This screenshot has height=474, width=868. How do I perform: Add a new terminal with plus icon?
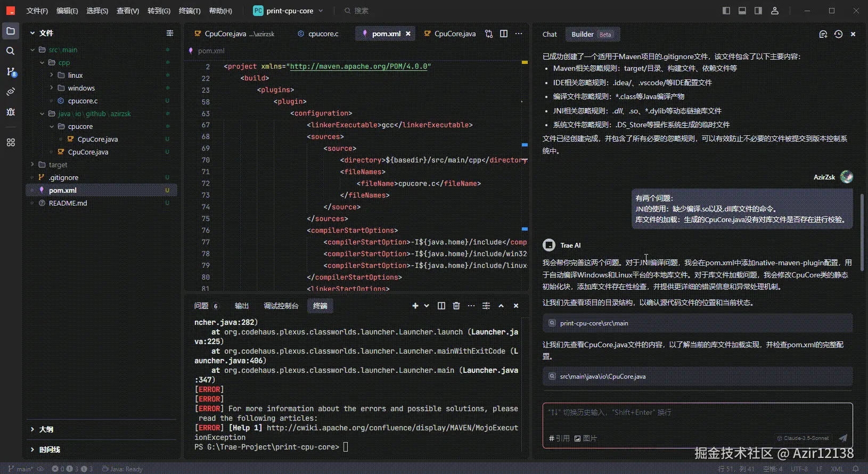(x=415, y=306)
